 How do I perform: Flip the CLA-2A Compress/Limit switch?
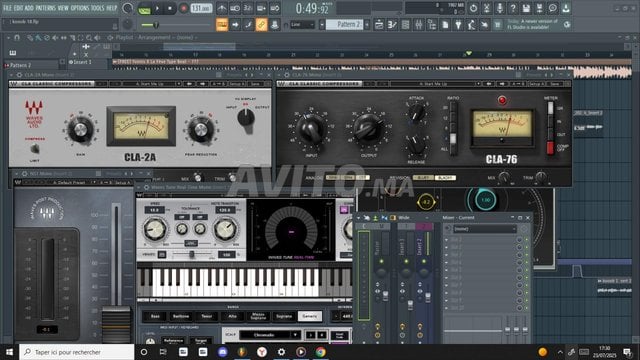click(x=36, y=149)
